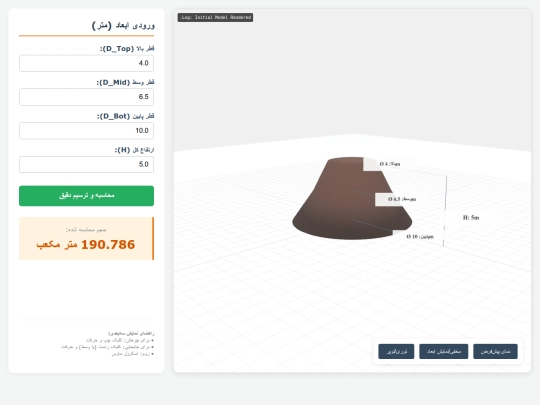Viewport: 540px width, 405px height.
Task: Click the 'Ø 6.5' middle diameter annotation
Action: pyautogui.click(x=402, y=199)
